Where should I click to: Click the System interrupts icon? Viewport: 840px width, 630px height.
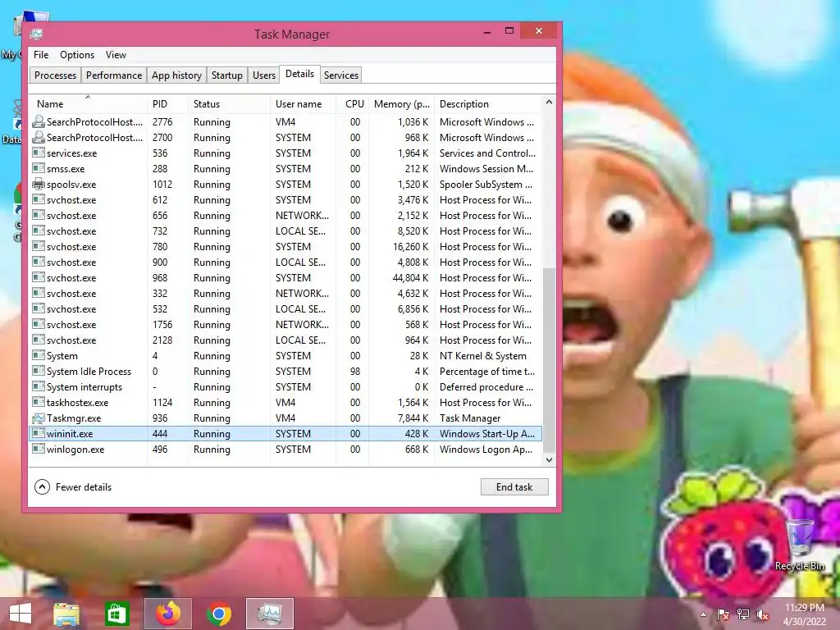39,386
